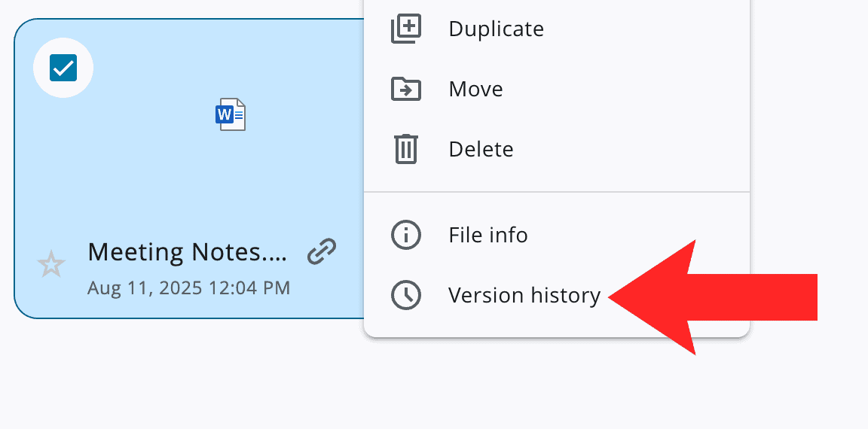Select the Move menu option

tap(475, 90)
